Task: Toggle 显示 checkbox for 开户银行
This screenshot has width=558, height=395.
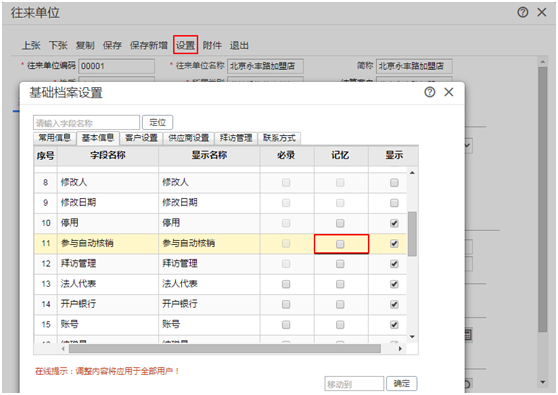Action: coord(394,305)
